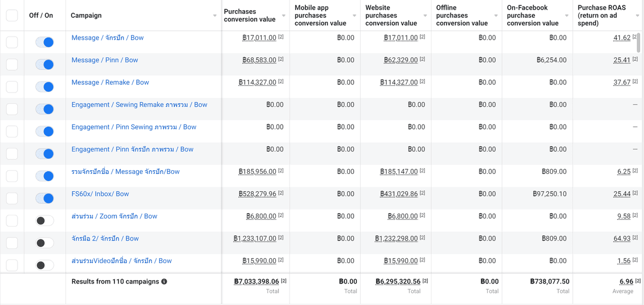Tick checkbox for จักรมือ 2/ จักรปัก / Bow row
644x305 pixels.
tap(12, 243)
